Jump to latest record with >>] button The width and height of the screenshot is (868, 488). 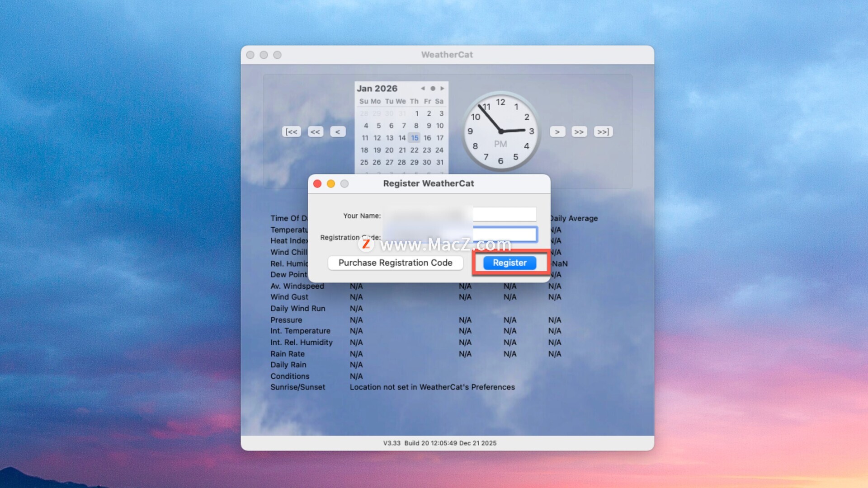(x=603, y=132)
